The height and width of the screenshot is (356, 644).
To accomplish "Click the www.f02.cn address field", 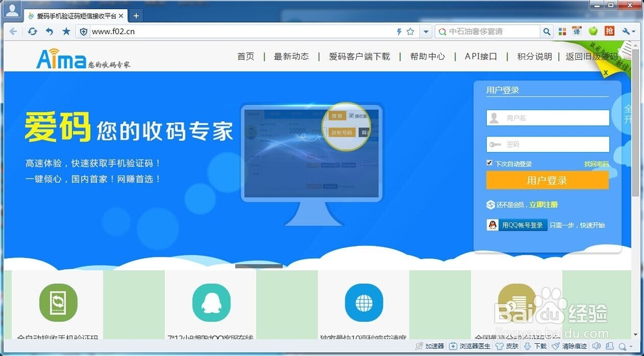I will tap(242, 32).
